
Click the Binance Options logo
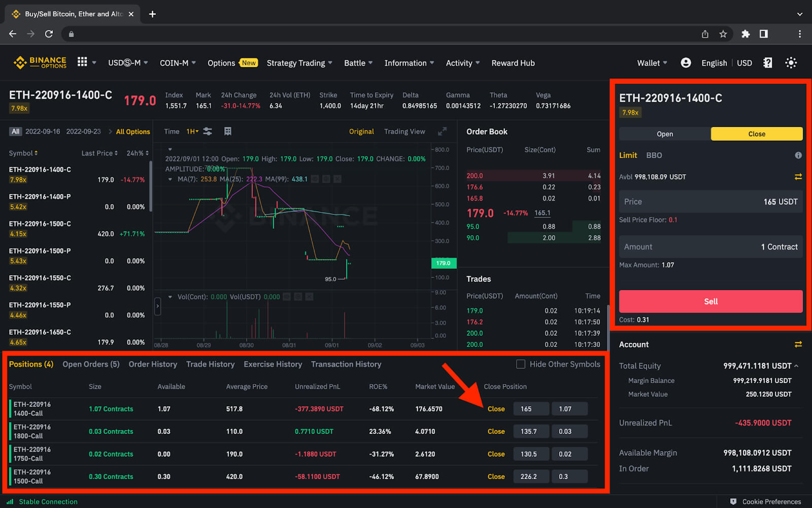(40, 62)
